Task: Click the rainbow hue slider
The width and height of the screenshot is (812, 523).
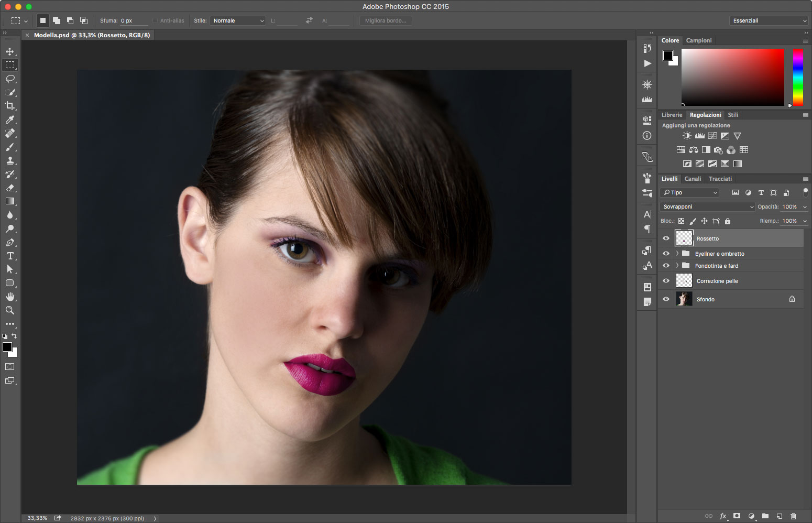Action: click(798, 77)
